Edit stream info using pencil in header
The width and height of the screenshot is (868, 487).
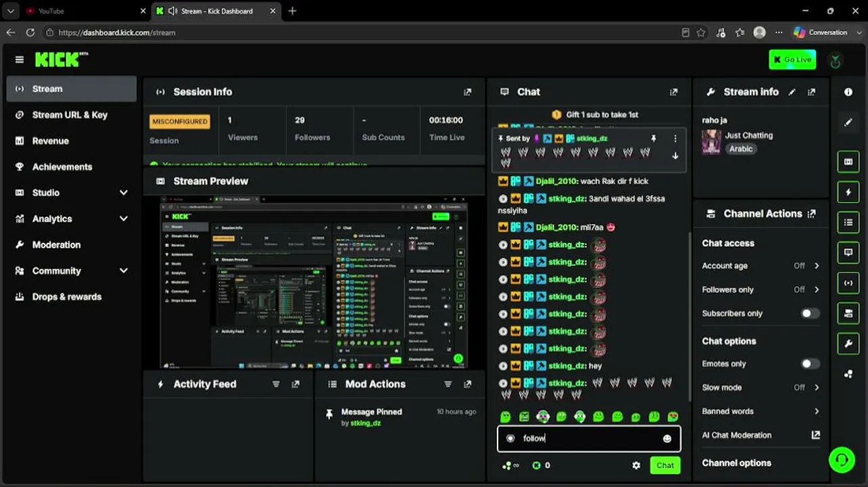click(x=792, y=92)
